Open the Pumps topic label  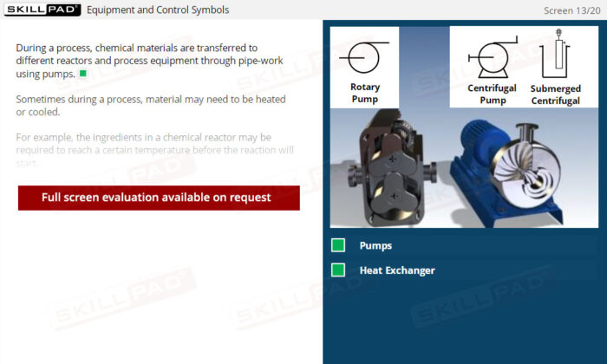tap(375, 245)
